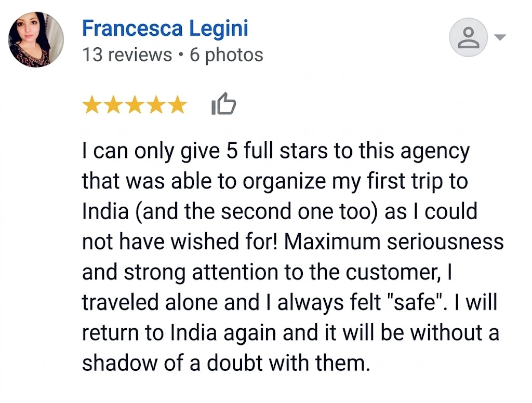Open the reviewer's "13 reviews" count
This screenshot has width=532, height=403.
[127, 55]
